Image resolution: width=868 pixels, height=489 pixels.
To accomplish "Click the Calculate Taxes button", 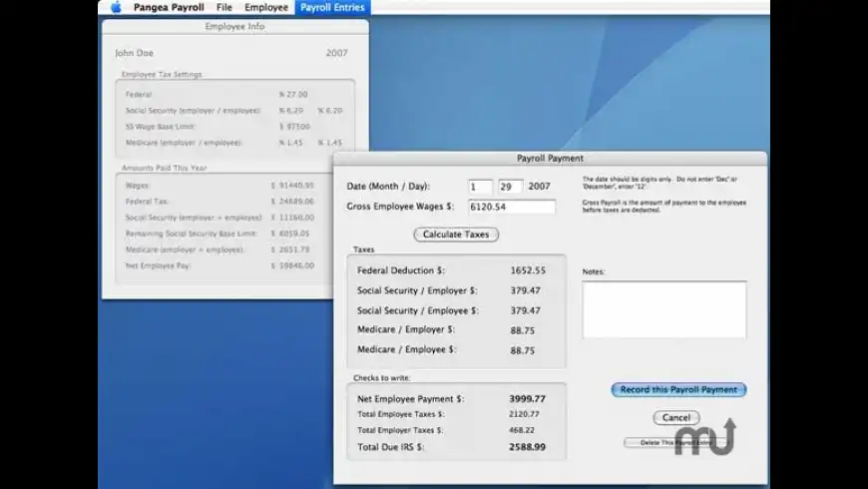I will 456,235.
